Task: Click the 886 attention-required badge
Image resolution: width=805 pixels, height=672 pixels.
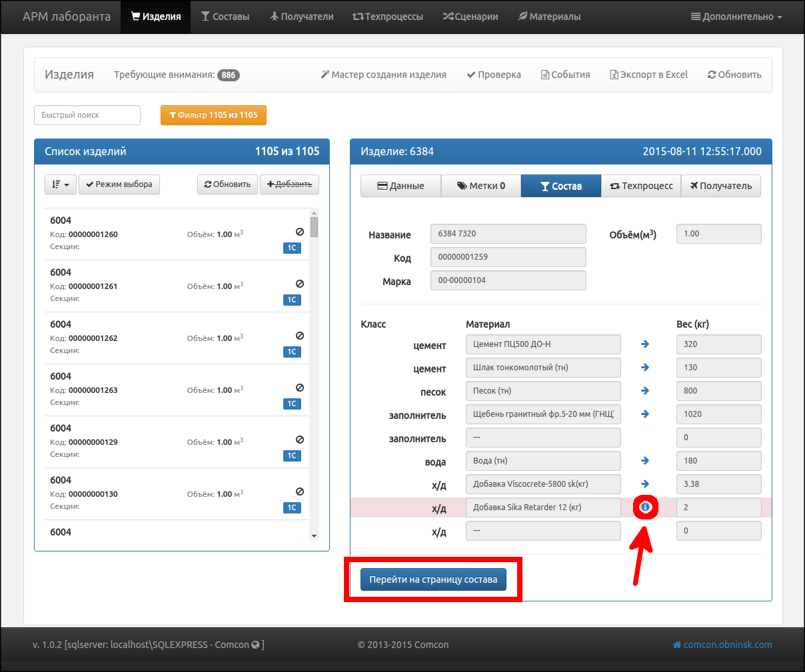Action: (229, 75)
